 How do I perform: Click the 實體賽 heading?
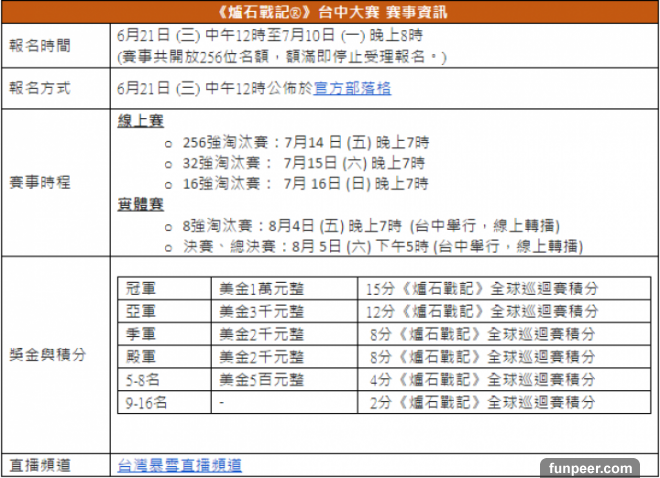[141, 203]
